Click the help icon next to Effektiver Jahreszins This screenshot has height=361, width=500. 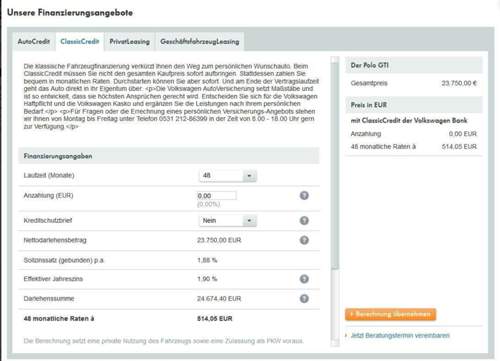[304, 279]
